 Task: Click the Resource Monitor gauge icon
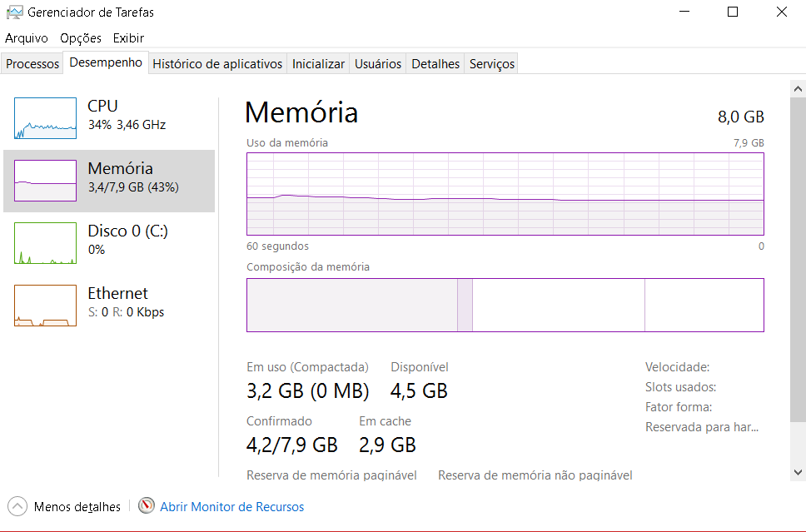(x=147, y=506)
